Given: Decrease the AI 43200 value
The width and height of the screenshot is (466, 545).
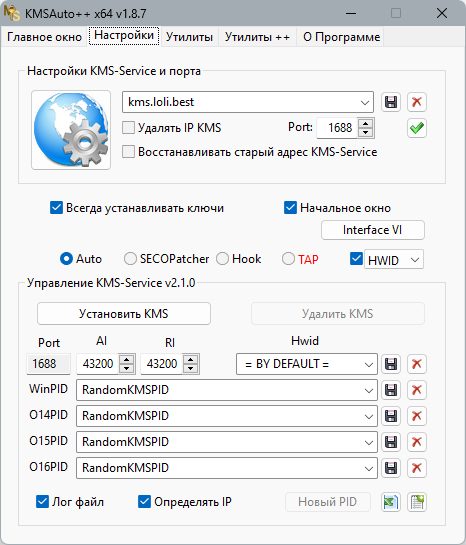Looking at the screenshot, I should pos(126,368).
